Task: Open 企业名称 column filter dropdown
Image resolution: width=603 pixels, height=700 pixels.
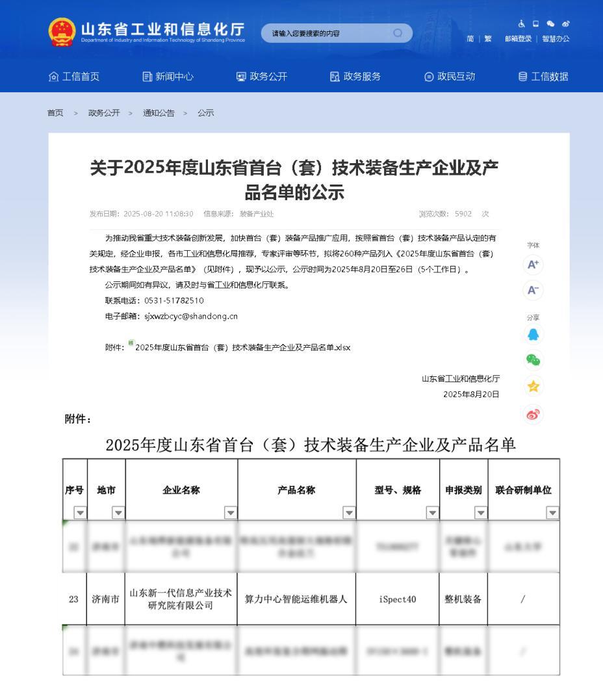Action: 230,513
